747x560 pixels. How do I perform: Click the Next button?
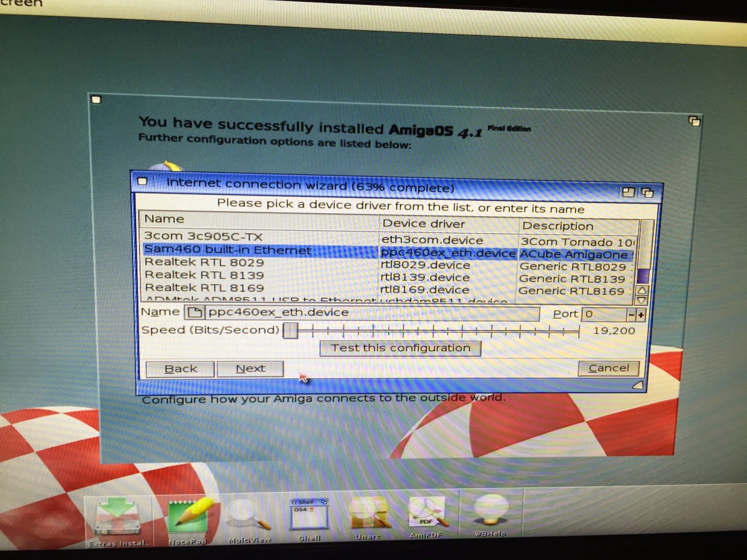pyautogui.click(x=250, y=369)
